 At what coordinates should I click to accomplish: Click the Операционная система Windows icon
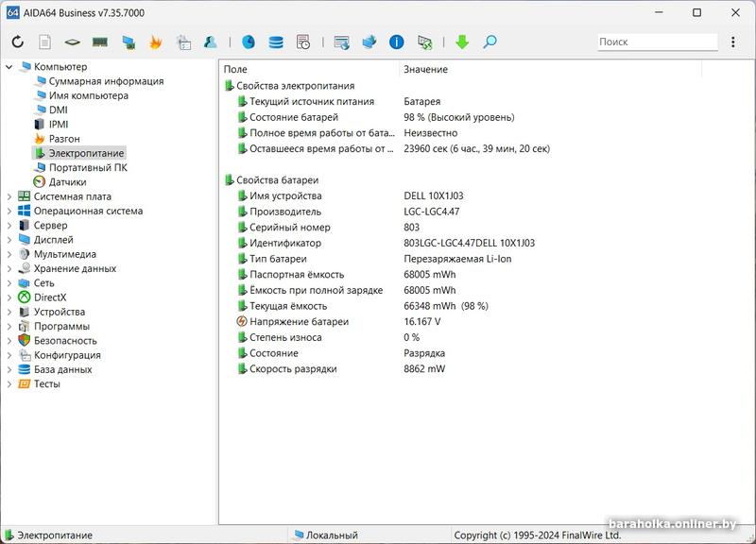25,211
